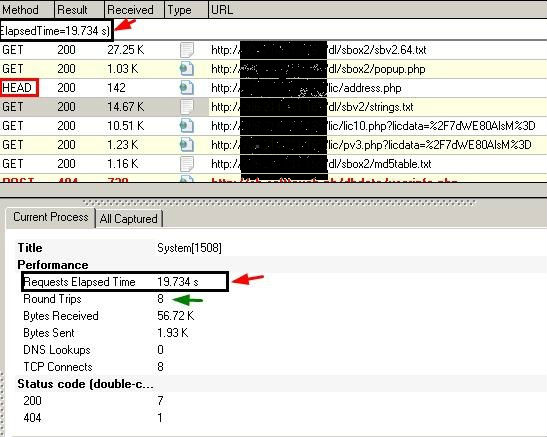Viewport: 547px width, 437px height.
Task: Click the text file icon for sbv2.64.txt
Action: click(x=187, y=50)
